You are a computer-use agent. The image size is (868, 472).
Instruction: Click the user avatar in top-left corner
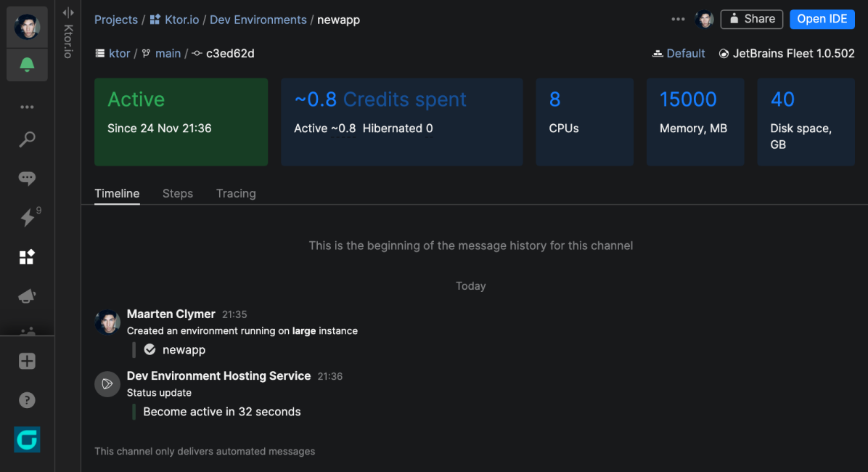(27, 26)
